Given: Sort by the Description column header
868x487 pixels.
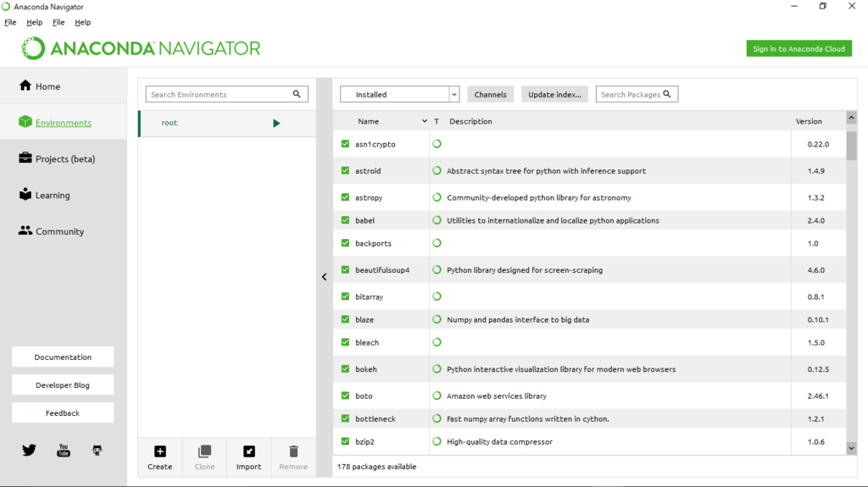Looking at the screenshot, I should 470,121.
